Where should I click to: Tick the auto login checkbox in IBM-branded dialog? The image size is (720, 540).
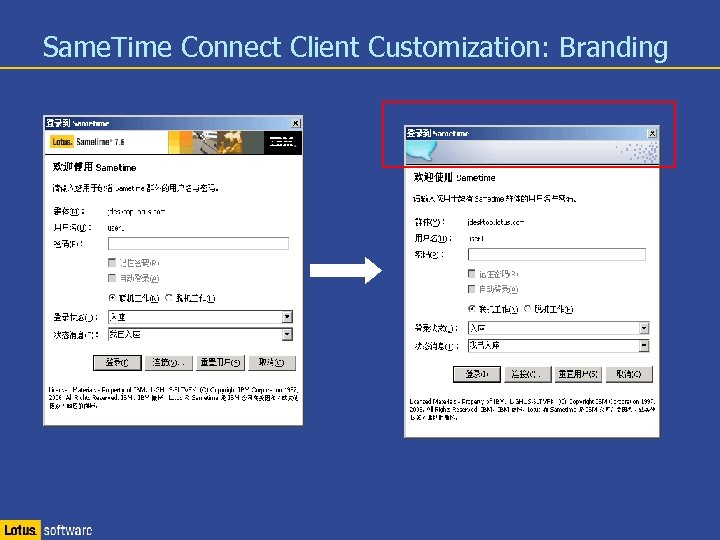point(112,278)
